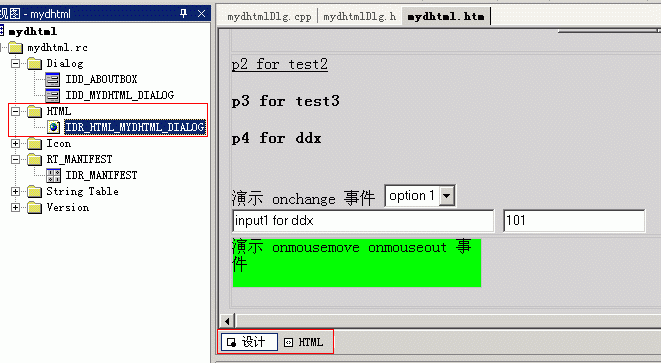This screenshot has height=363, width=661.
Task: Open the option 1 dropdown list
Action: point(446,196)
